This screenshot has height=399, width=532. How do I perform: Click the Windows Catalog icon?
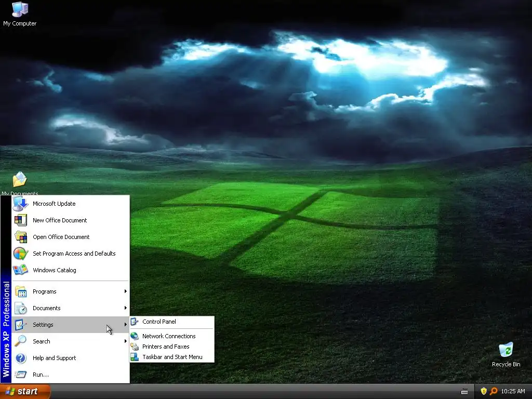coord(20,270)
